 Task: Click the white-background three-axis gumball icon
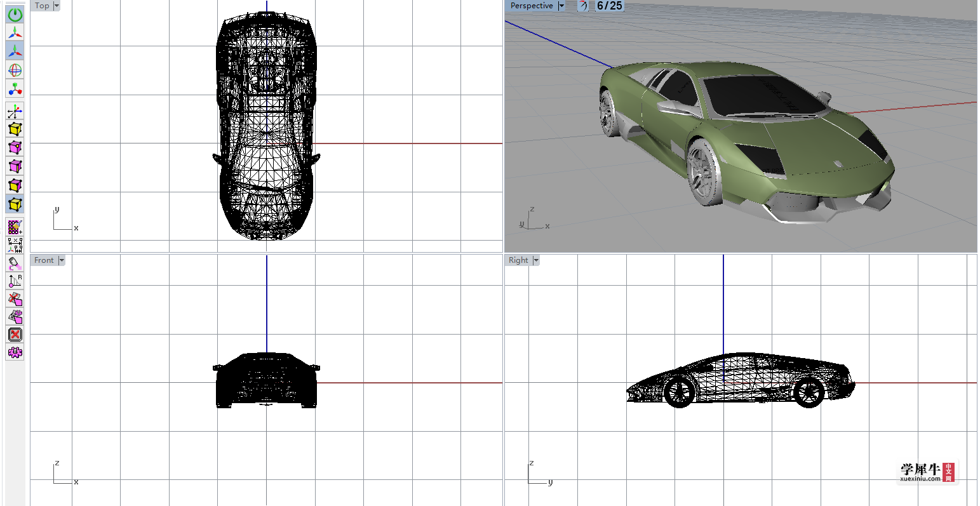15,33
